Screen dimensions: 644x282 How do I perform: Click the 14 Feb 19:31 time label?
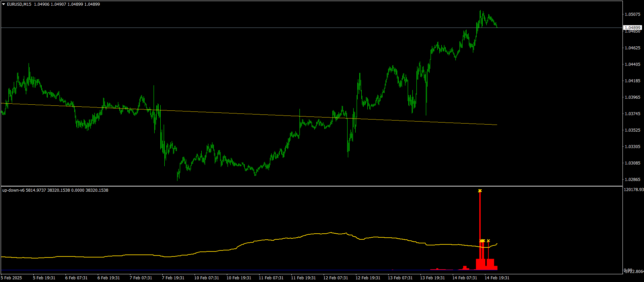tap(497, 278)
